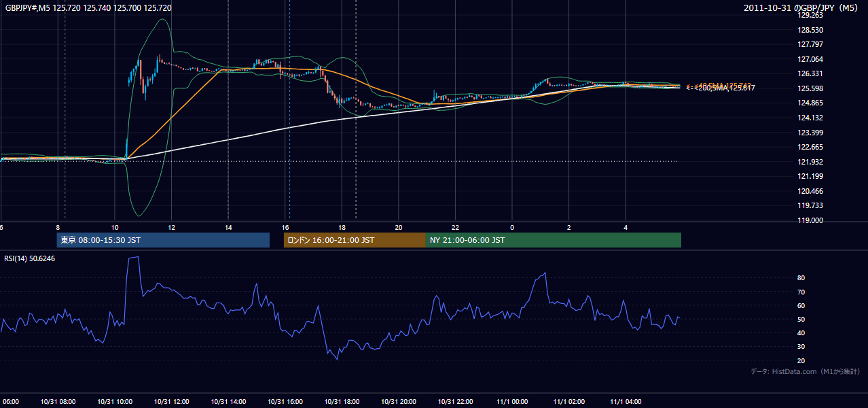Click price axis value 120.466

(810, 191)
